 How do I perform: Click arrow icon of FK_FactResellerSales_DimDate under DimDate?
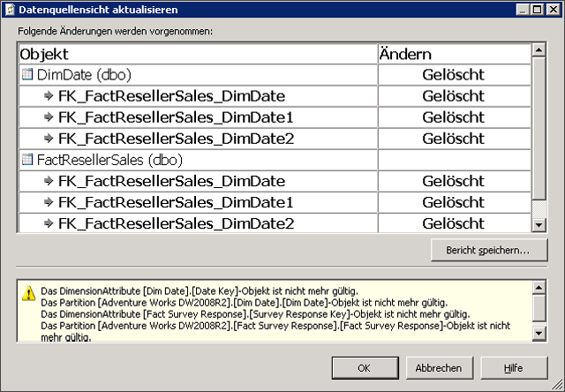click(49, 96)
